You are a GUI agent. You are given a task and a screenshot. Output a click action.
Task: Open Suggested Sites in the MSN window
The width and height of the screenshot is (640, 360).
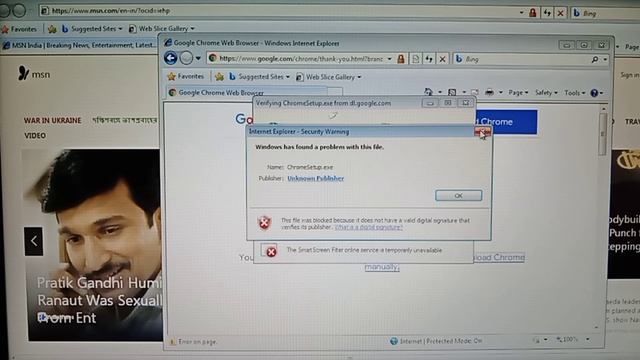92,29
